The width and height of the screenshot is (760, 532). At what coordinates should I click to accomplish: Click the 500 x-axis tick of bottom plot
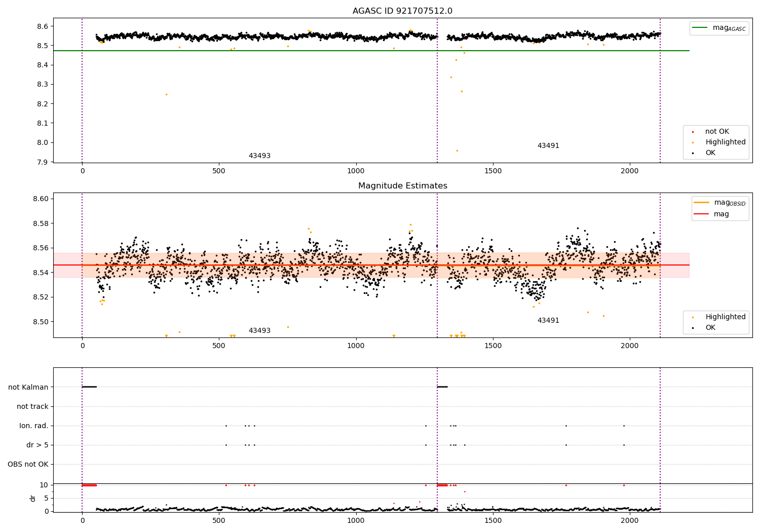(219, 520)
